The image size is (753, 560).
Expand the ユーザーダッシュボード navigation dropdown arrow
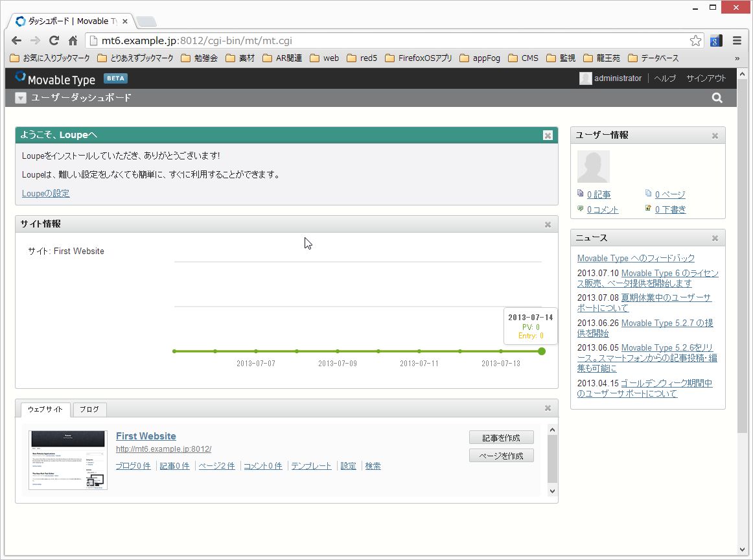point(20,98)
